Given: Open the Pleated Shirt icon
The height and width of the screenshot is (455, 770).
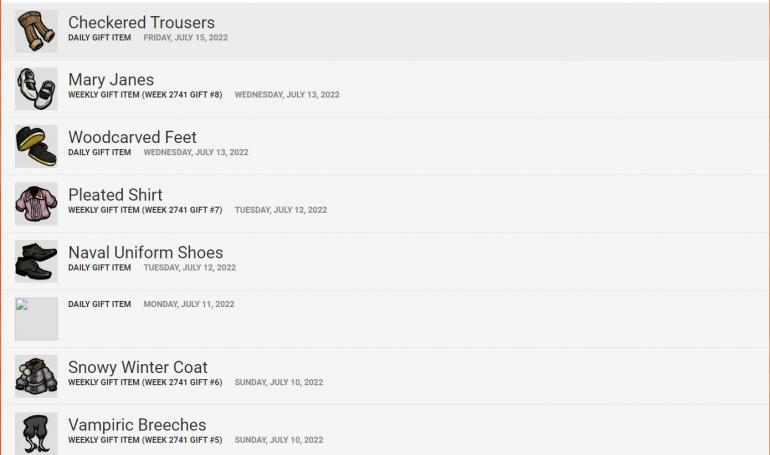Looking at the screenshot, I should coord(36,203).
